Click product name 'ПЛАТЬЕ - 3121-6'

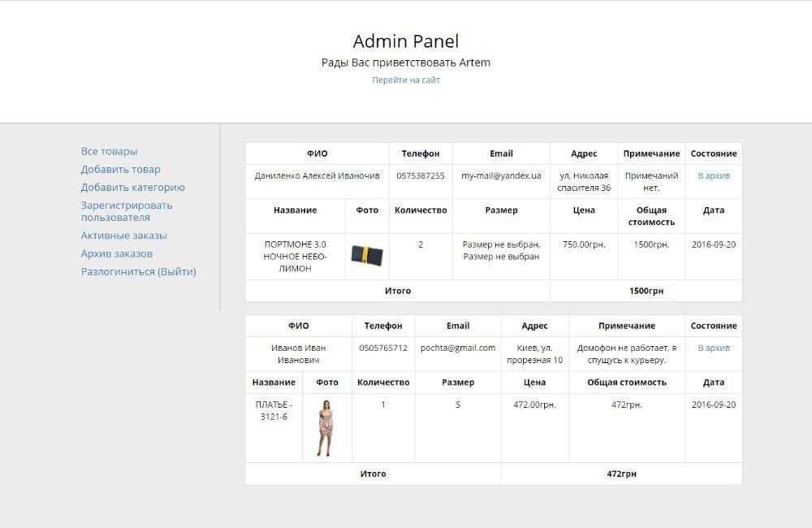click(274, 410)
